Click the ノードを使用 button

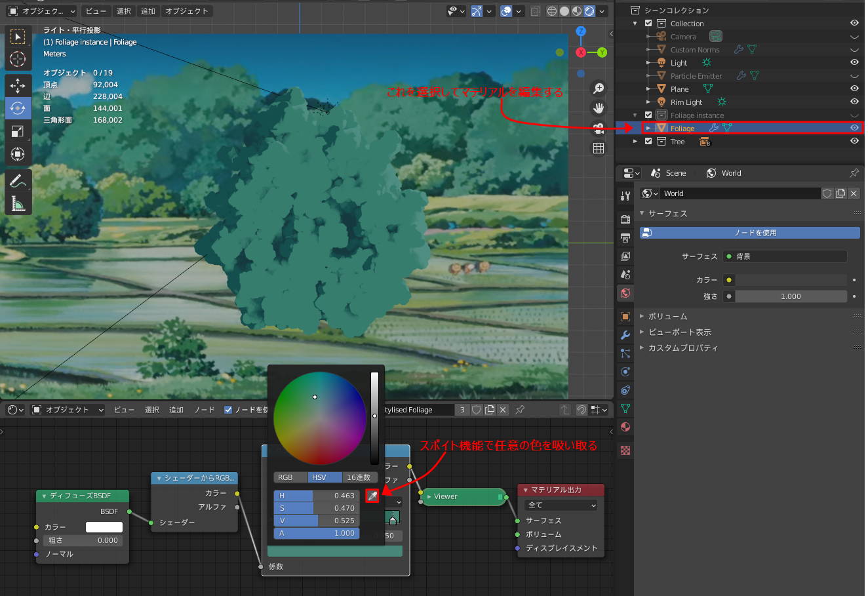coord(750,233)
